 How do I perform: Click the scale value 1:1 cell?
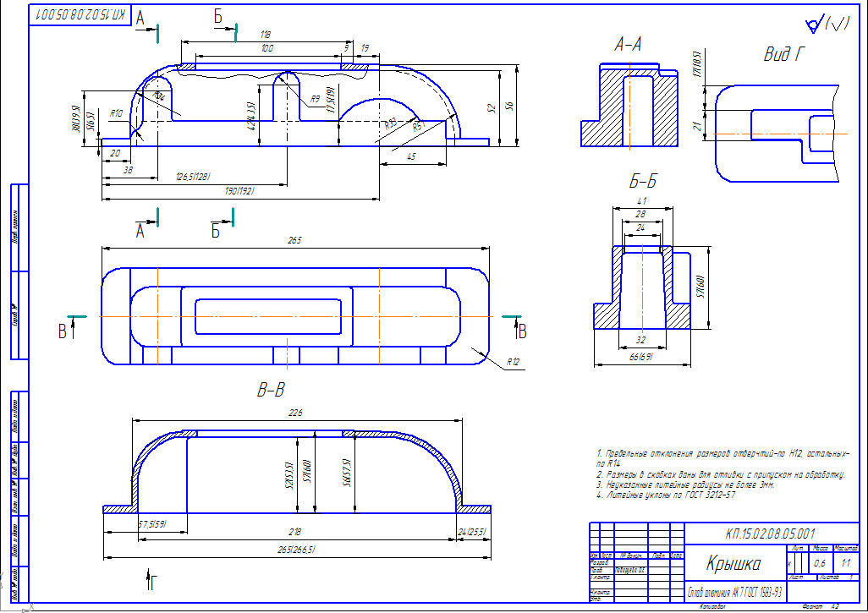click(x=846, y=562)
